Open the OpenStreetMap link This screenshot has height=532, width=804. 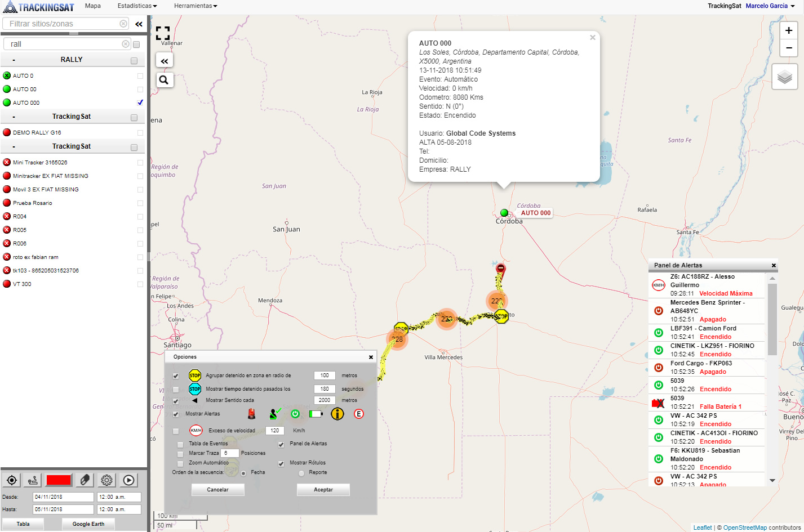click(x=745, y=527)
